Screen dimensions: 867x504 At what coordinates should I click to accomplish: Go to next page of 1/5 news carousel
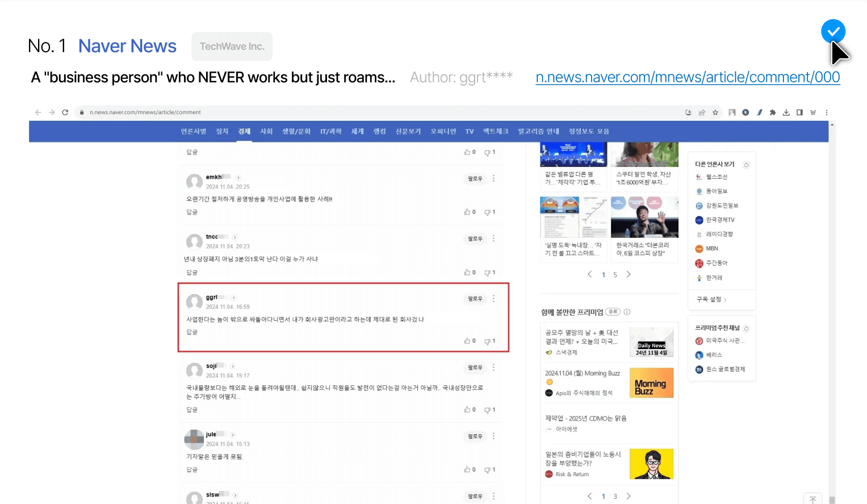click(x=629, y=274)
